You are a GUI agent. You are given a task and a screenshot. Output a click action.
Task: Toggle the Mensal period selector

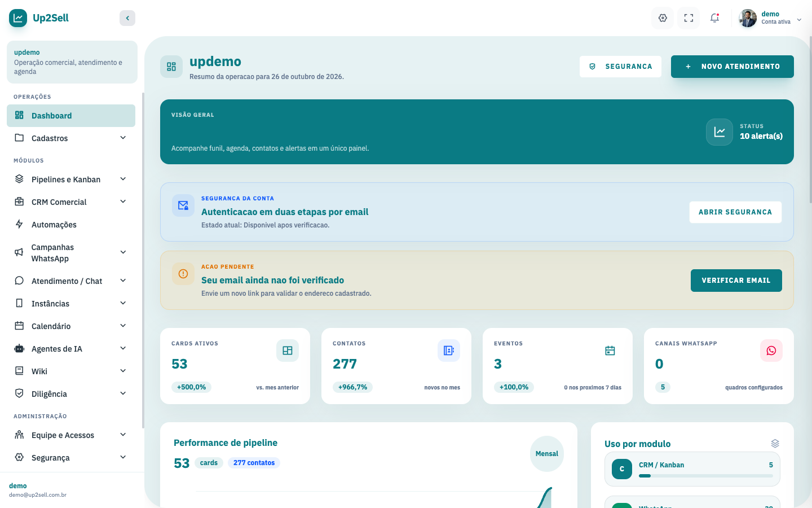(x=547, y=454)
